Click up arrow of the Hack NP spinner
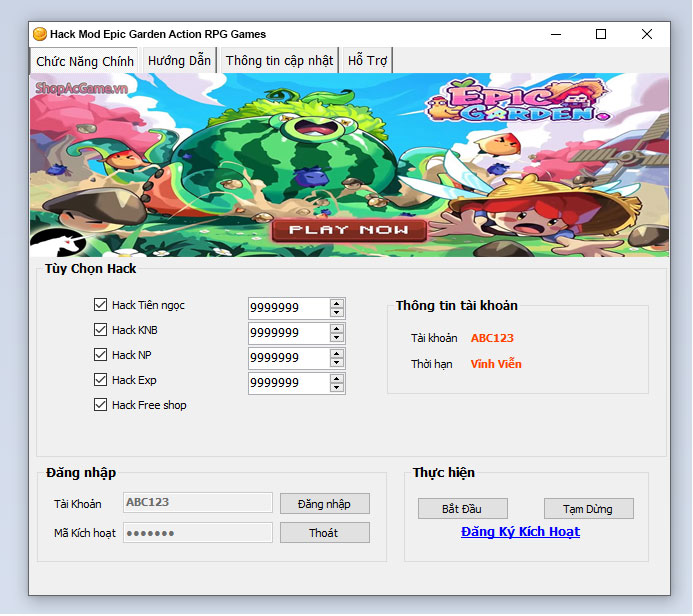 coord(337,354)
